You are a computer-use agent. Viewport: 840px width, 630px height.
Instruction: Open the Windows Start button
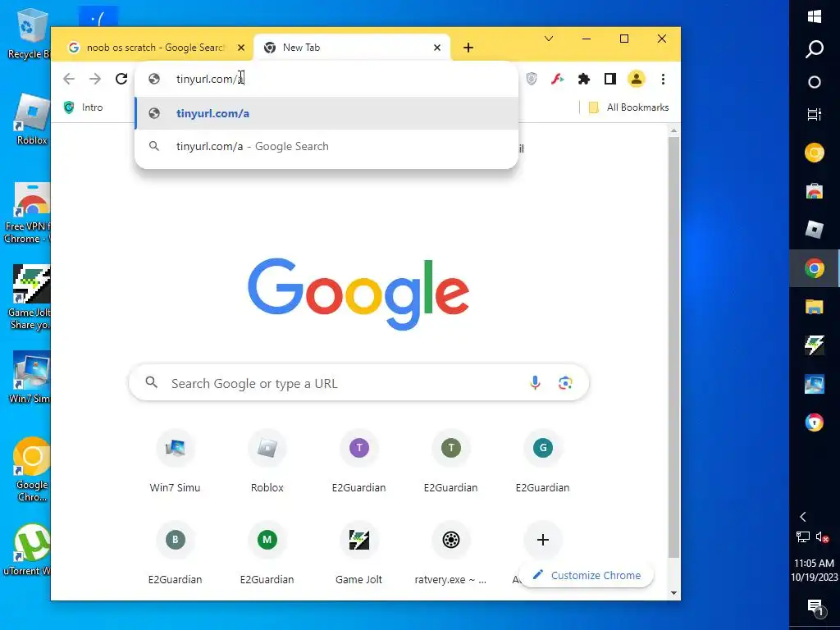coord(815,16)
